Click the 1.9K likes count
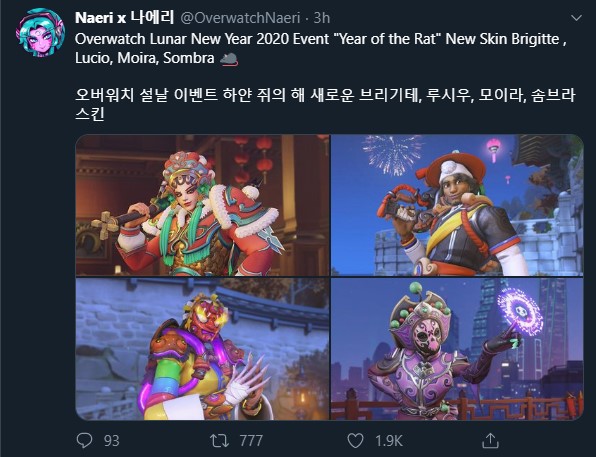The image size is (596, 457). (389, 441)
